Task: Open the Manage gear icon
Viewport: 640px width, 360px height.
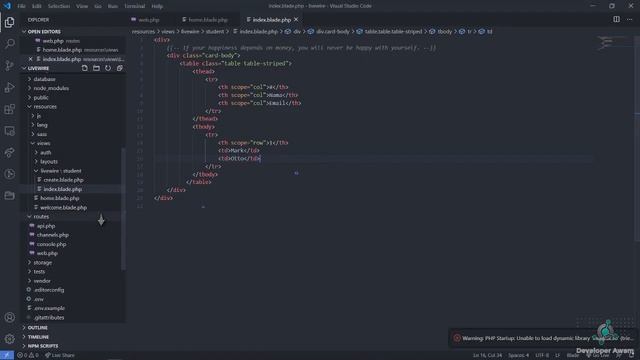Action: 9,338
